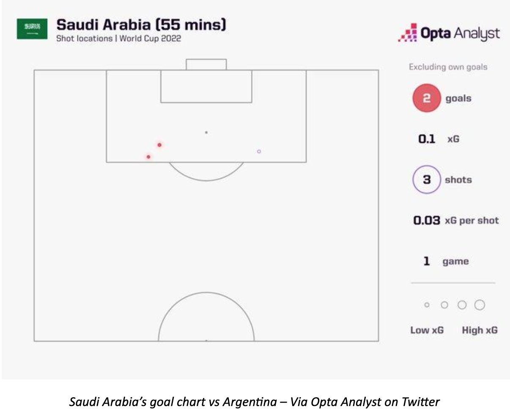Click the Excluding own goals note
Image resolution: width=510 pixels, height=420 pixels.
tap(448, 67)
